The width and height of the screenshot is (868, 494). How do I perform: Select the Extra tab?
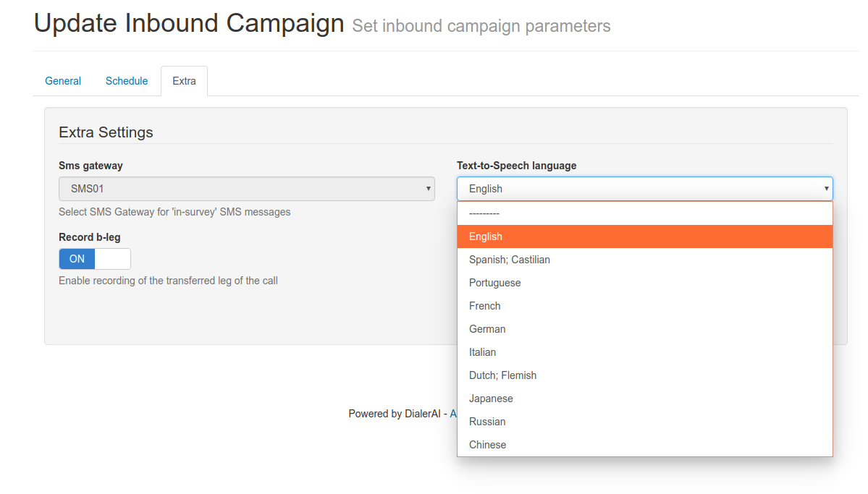[184, 81]
